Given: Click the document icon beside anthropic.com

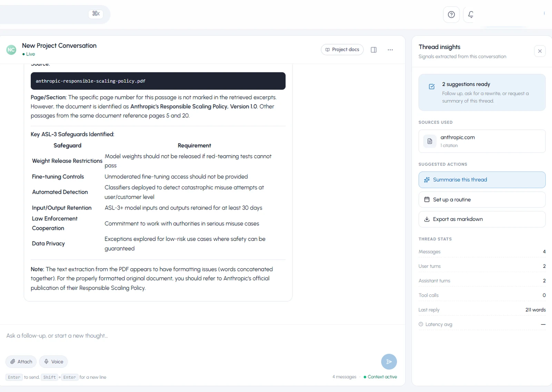Looking at the screenshot, I should point(430,141).
